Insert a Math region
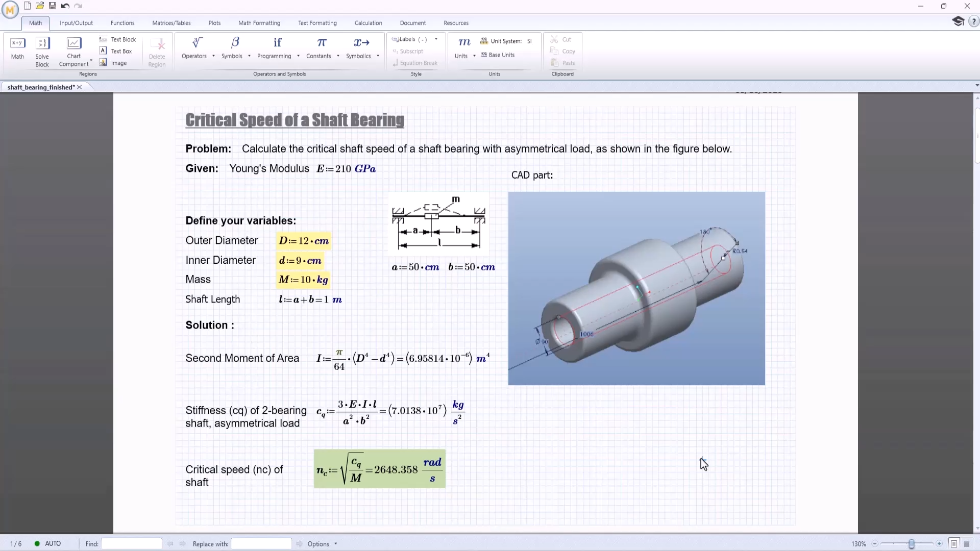 click(17, 49)
